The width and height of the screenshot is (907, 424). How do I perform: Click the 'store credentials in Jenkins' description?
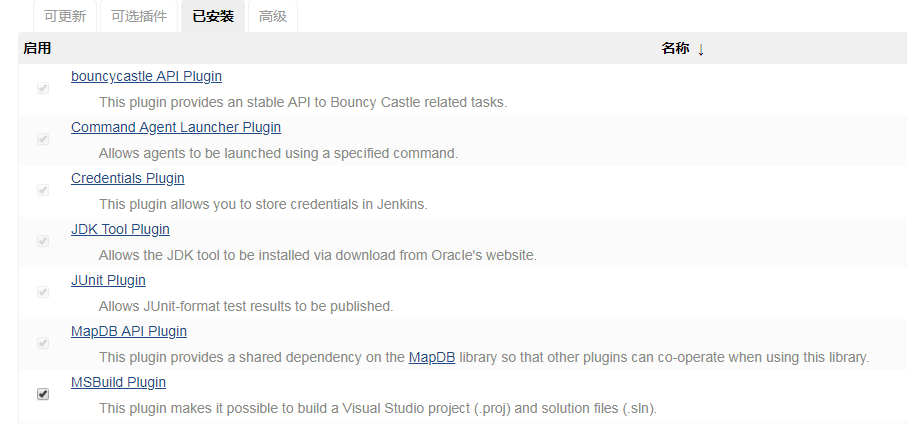263,204
